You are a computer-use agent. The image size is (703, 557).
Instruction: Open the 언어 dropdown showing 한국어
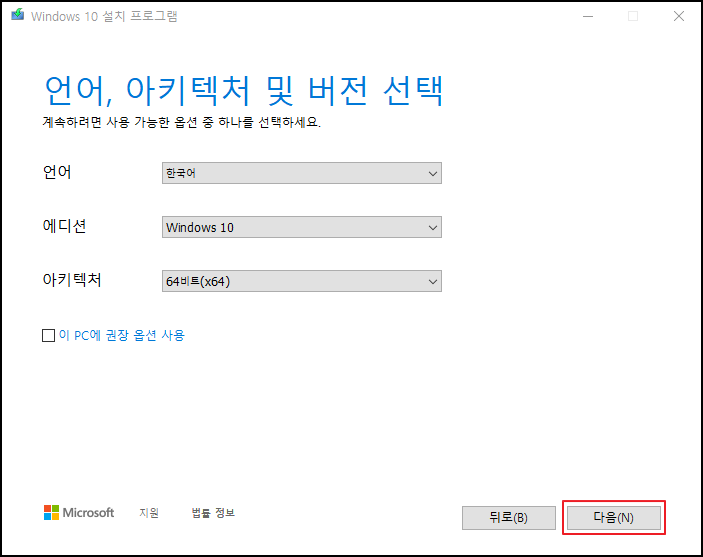(302, 173)
